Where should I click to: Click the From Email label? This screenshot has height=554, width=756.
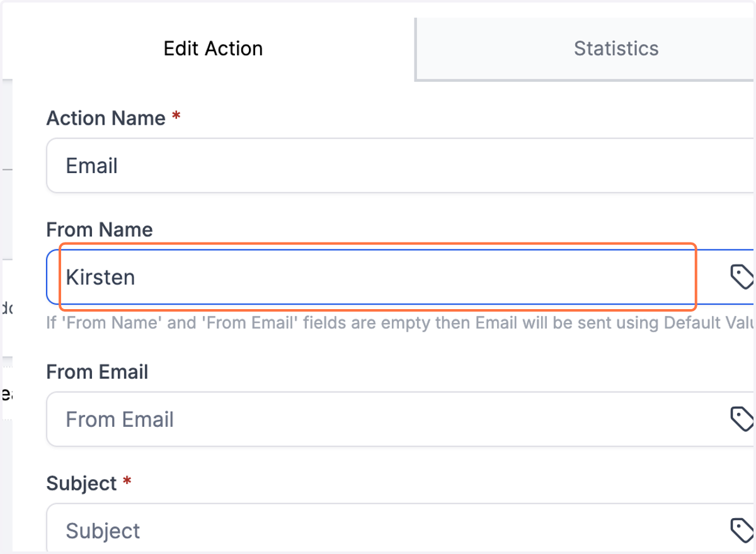coord(97,371)
